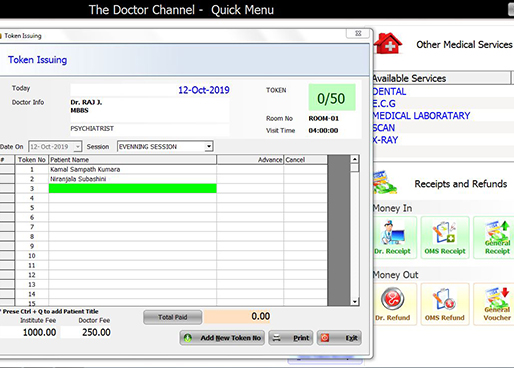514x368 pixels.
Task: Click the token list scroll down arrow
Action: click(355, 301)
